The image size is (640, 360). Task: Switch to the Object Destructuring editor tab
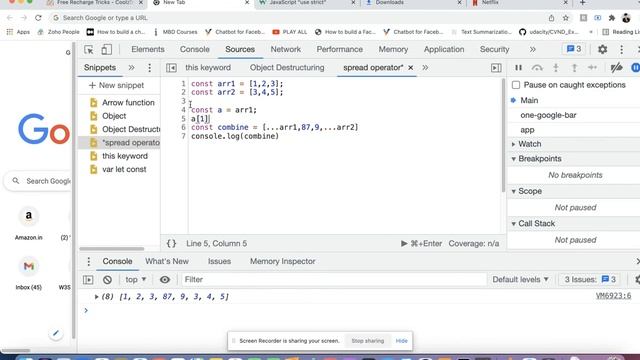[287, 68]
